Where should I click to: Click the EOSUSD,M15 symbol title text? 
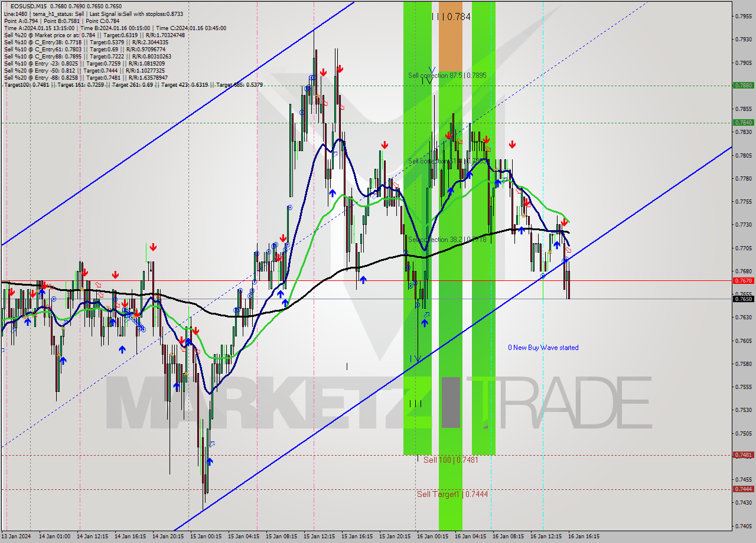(x=27, y=6)
